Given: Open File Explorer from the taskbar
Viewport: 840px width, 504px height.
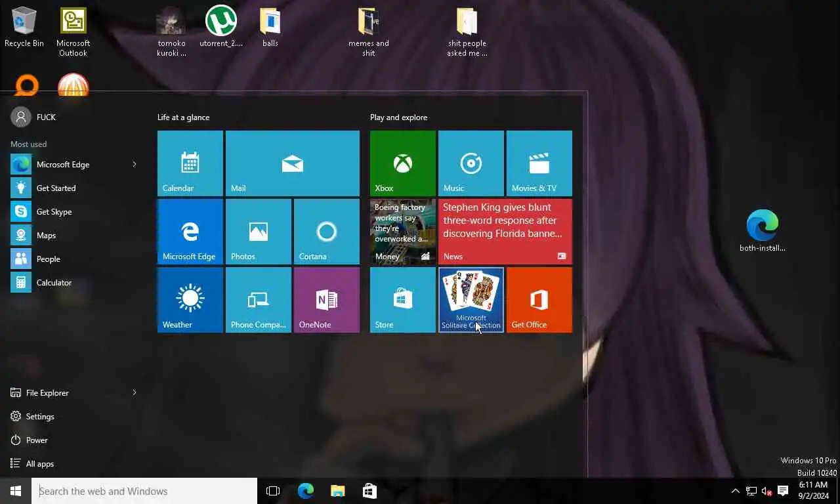Looking at the screenshot, I should click(337, 491).
